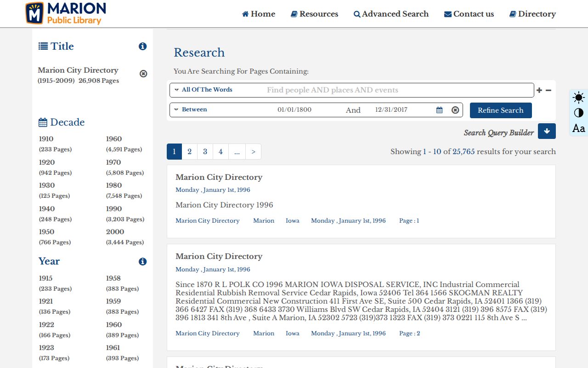Go to the Home menu
Viewport: 588px width, 368px height.
click(x=259, y=14)
